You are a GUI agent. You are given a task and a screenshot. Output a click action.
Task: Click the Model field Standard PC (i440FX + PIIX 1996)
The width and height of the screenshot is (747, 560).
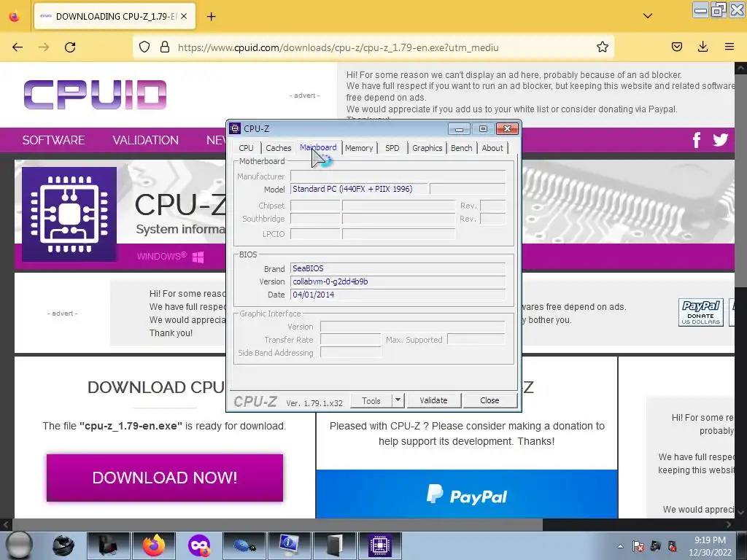point(359,189)
